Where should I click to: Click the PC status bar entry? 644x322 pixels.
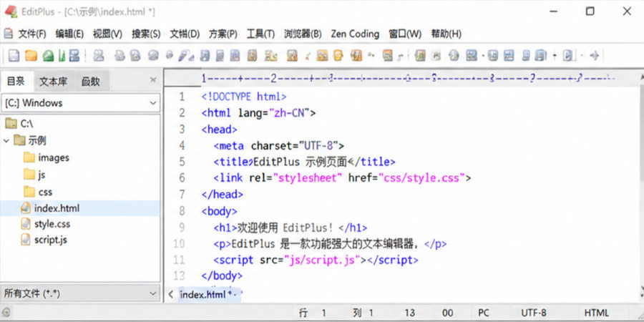[x=484, y=313]
